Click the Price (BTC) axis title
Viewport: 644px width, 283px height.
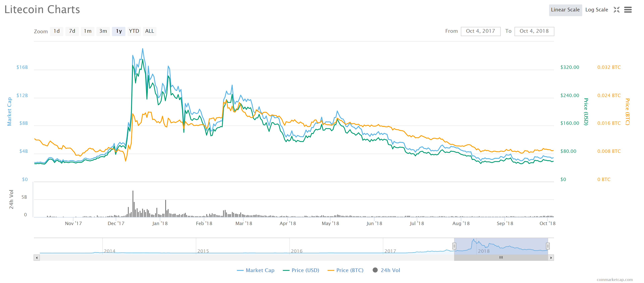pos(627,112)
